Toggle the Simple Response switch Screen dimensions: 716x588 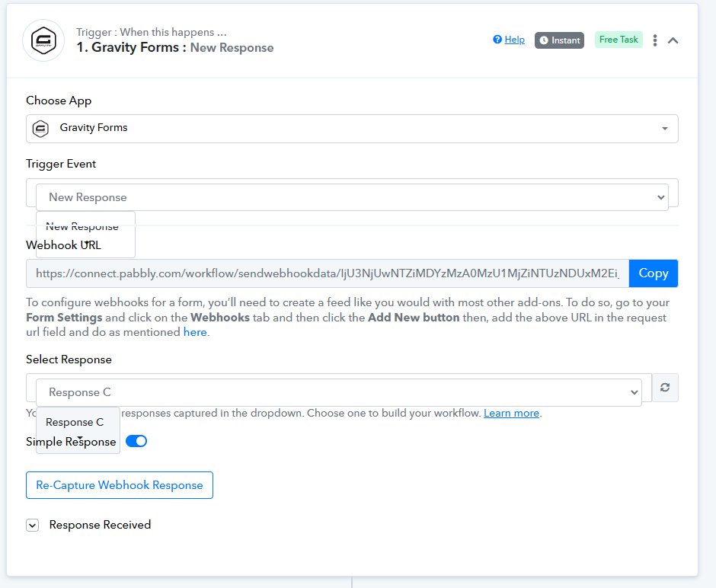[x=136, y=442]
